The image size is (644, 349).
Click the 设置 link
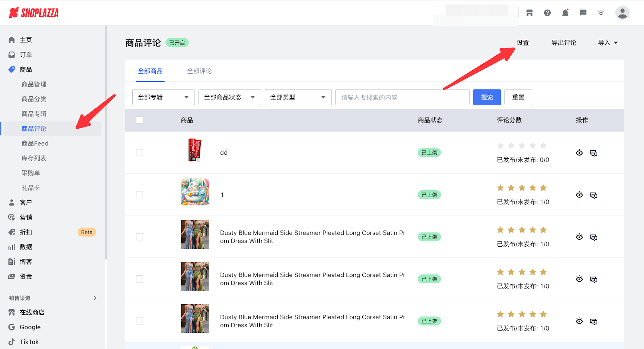(x=522, y=43)
